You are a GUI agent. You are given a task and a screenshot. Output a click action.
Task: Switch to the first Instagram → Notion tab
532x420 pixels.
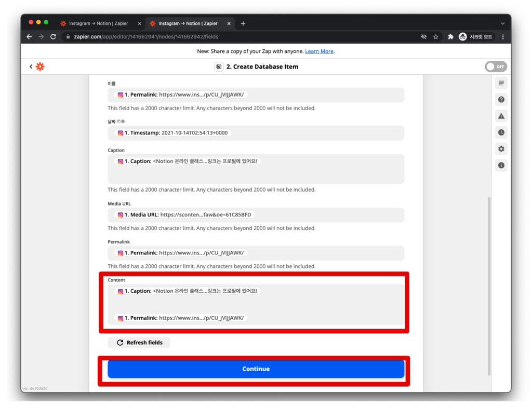(x=99, y=23)
